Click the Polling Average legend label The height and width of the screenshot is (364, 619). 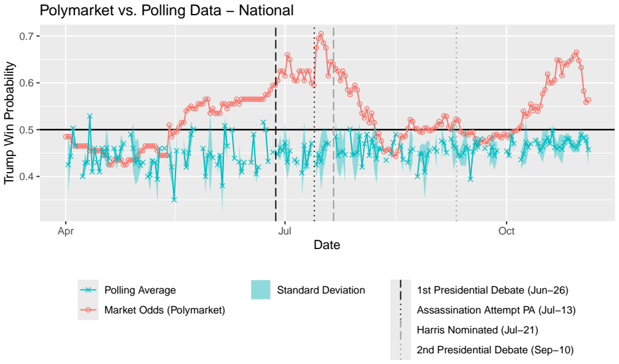(140, 290)
